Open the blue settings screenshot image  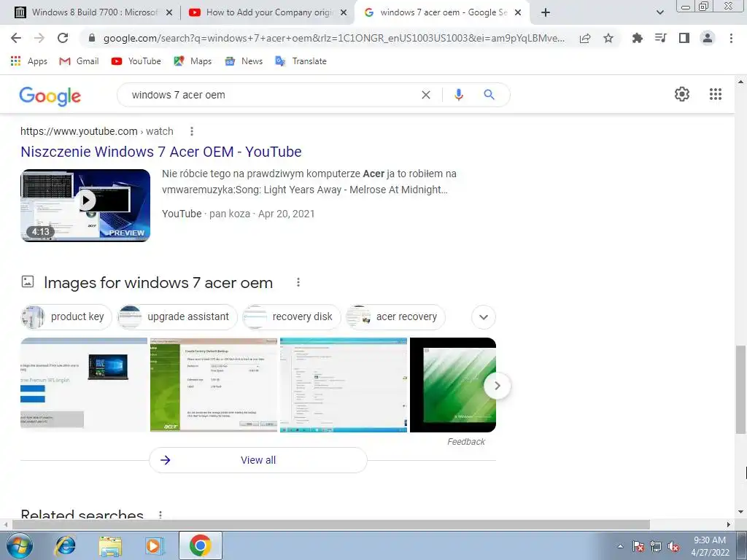(x=344, y=385)
